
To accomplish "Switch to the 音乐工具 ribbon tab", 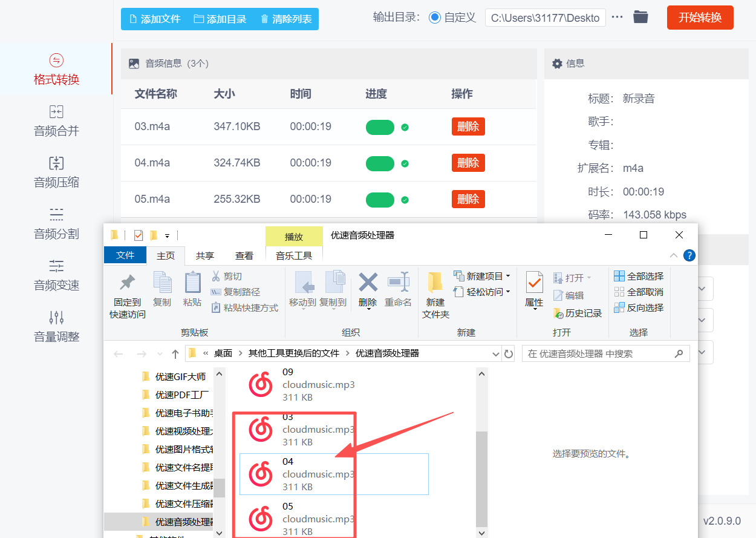I will coord(294,255).
